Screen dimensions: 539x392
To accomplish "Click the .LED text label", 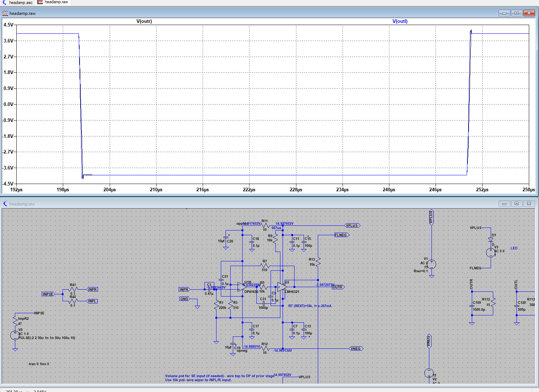I will 514,248.
